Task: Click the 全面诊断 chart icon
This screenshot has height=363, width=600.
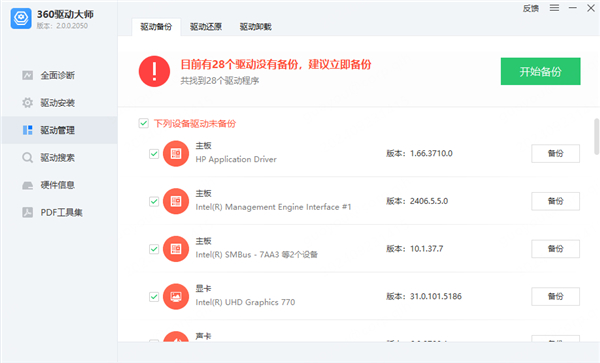Action: click(27, 75)
